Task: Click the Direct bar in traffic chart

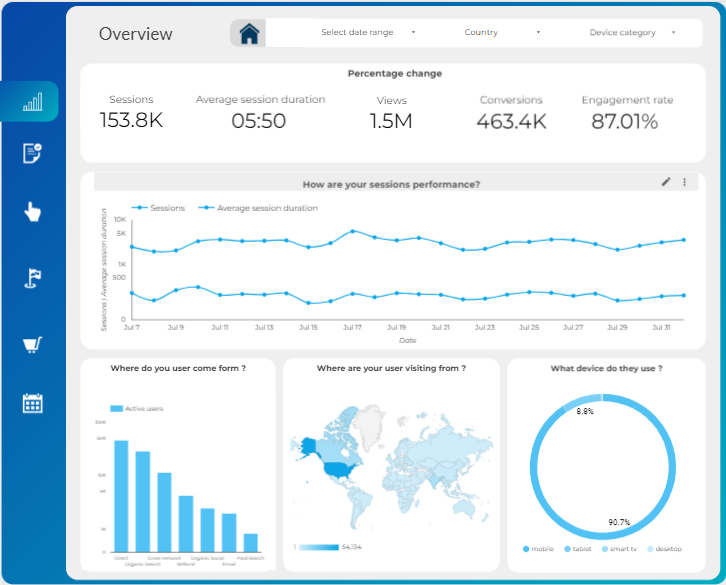Action: 121,496
